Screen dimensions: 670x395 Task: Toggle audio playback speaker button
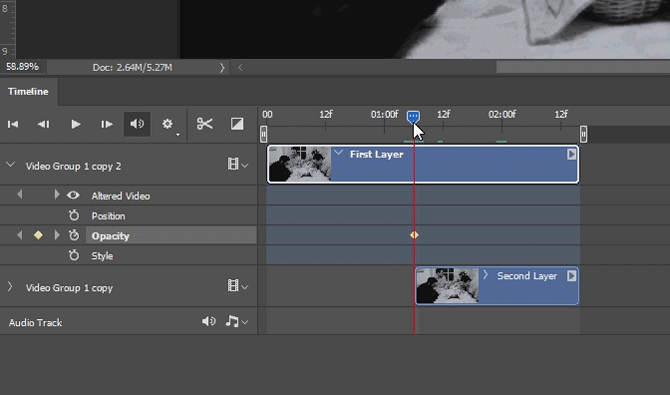click(x=137, y=124)
